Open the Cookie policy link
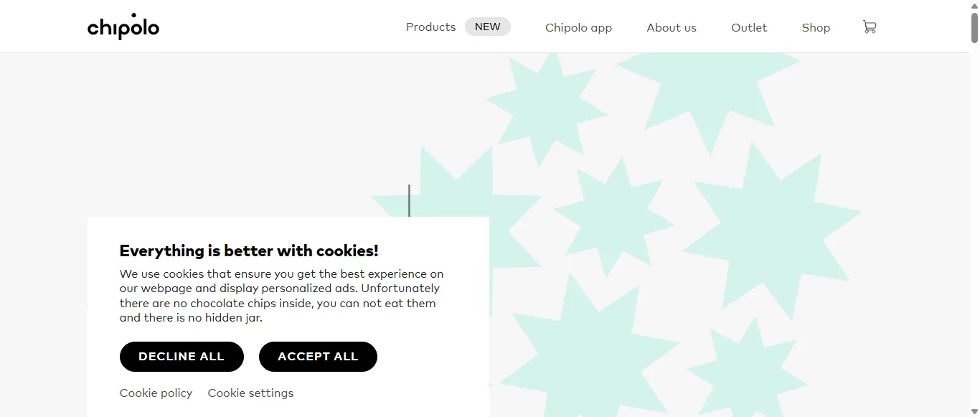Image resolution: width=980 pixels, height=417 pixels. click(x=156, y=393)
